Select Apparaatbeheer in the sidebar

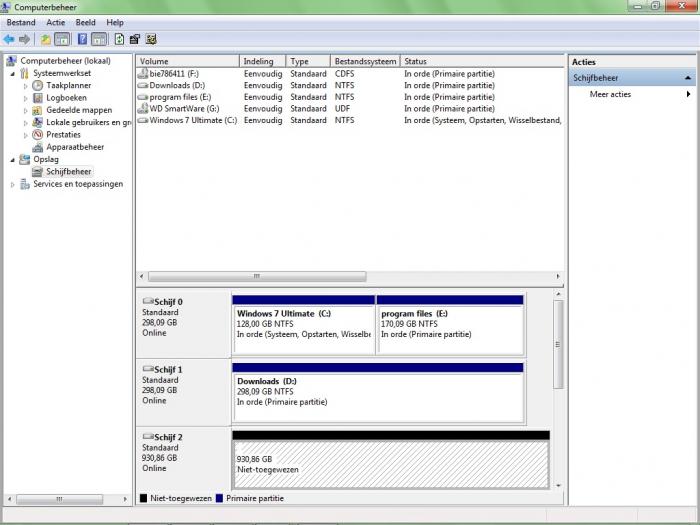click(74, 147)
